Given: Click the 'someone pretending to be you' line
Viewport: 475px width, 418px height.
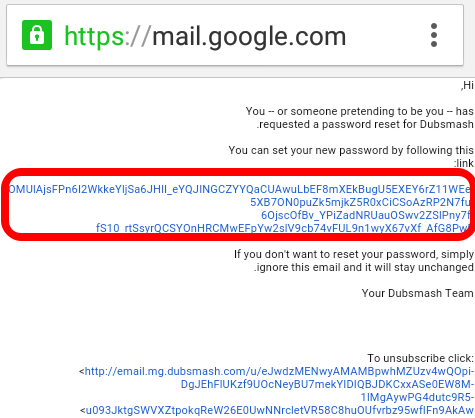Looking at the screenshot, I should click(360, 111).
